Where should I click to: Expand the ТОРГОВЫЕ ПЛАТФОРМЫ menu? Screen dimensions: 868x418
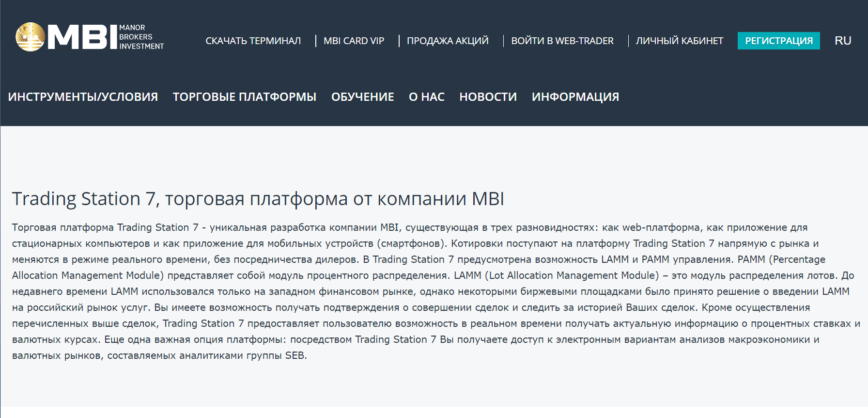tap(244, 97)
